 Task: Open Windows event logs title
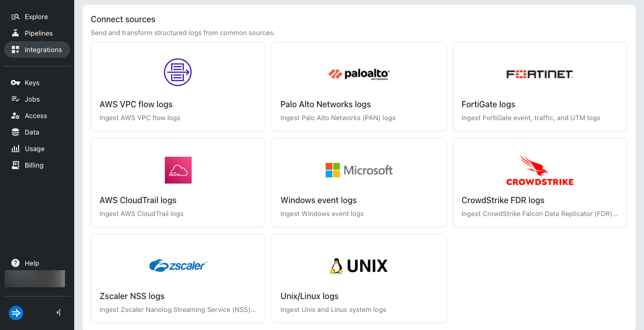click(318, 200)
